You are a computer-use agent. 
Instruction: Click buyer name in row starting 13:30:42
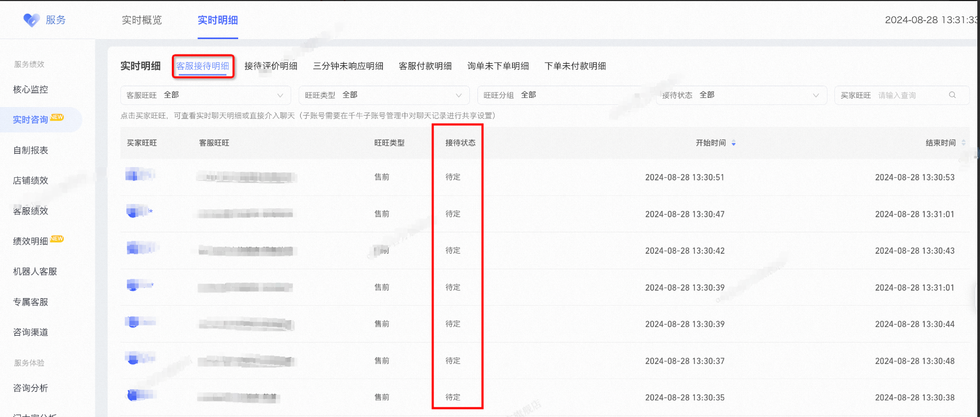tap(142, 248)
